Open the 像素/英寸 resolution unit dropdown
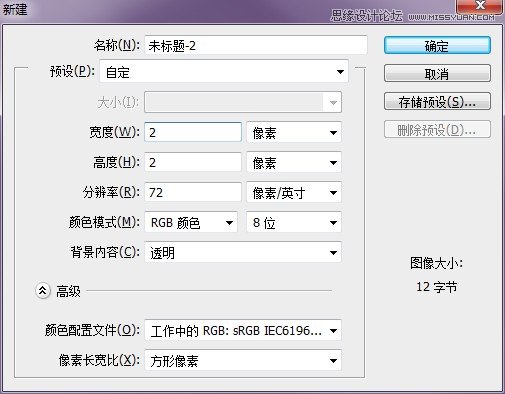 [x=294, y=193]
